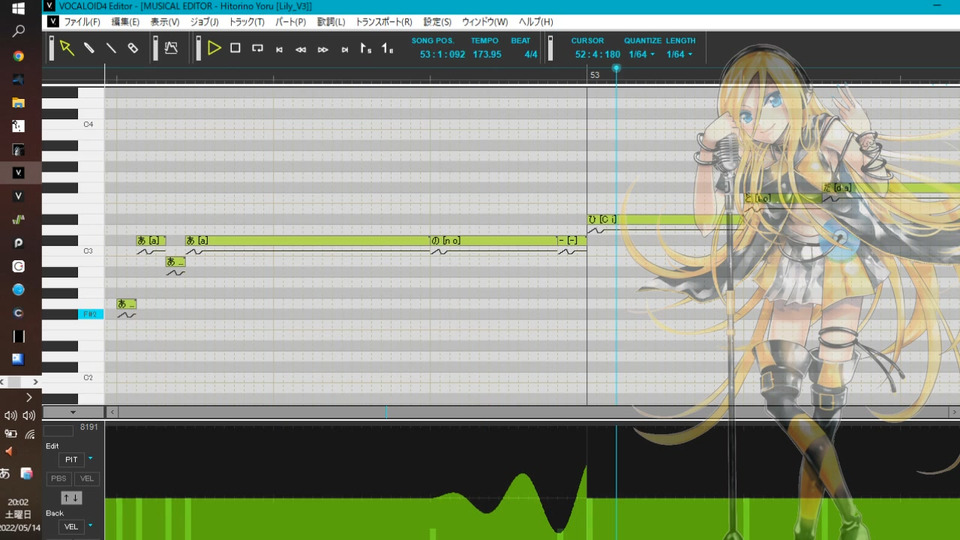Select the line tool
Viewport: 960px width, 540px height.
click(111, 48)
